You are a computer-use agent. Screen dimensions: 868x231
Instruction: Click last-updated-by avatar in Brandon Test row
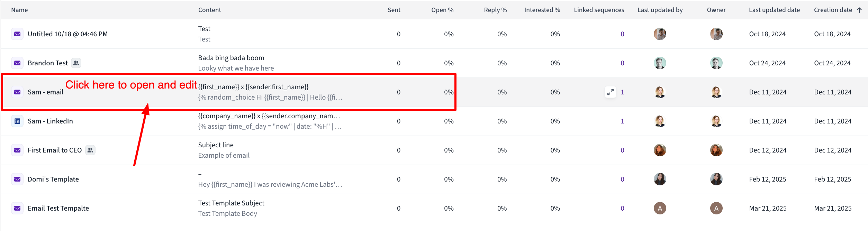point(660,63)
